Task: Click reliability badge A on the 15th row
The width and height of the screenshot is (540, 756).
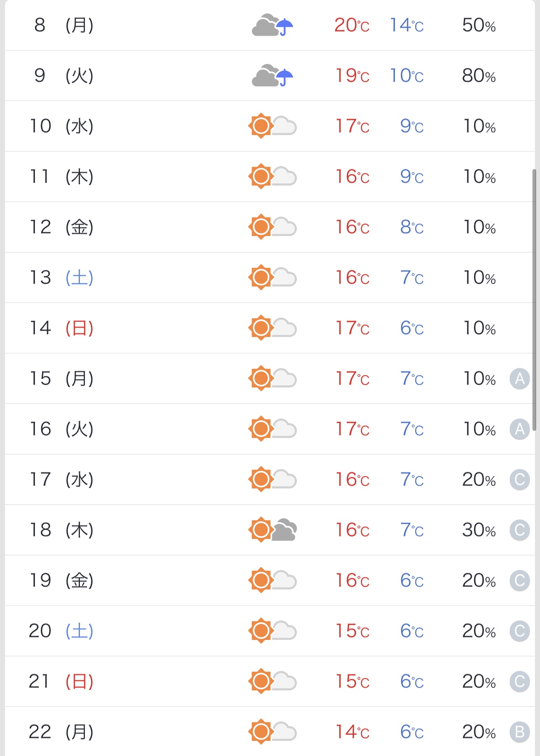Action: [519, 379]
